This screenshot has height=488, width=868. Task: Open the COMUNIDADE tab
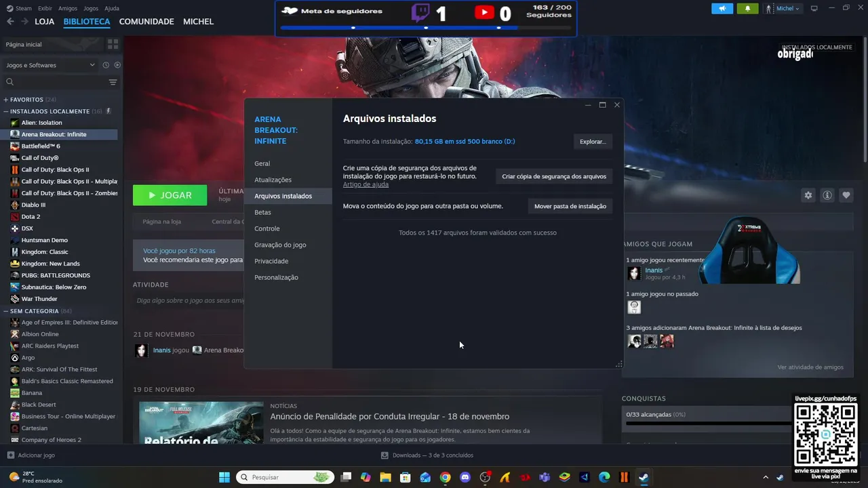pos(146,22)
